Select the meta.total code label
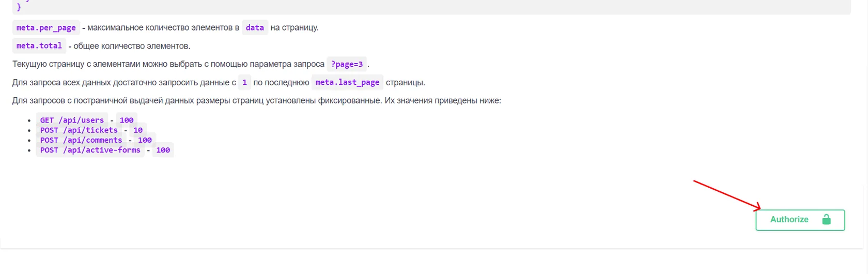Image resolution: width=868 pixels, height=274 pixels. pyautogui.click(x=39, y=46)
